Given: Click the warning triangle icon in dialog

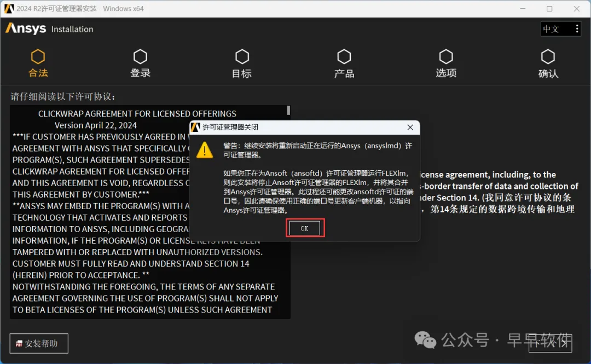Looking at the screenshot, I should 205,150.
